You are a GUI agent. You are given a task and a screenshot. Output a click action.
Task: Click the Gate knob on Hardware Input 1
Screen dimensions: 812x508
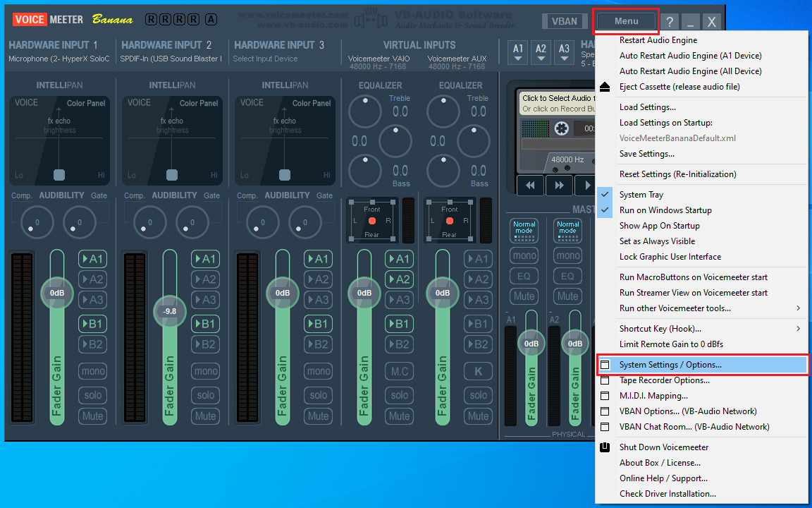(x=79, y=222)
